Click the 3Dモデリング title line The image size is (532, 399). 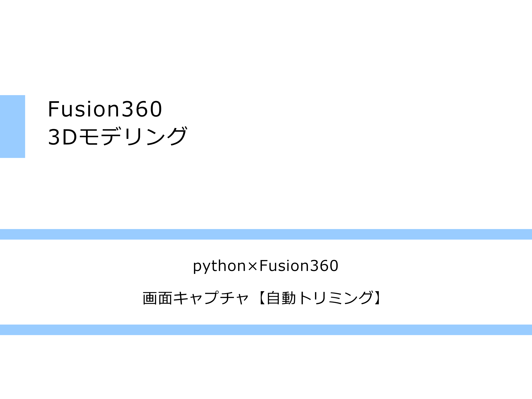click(118, 136)
